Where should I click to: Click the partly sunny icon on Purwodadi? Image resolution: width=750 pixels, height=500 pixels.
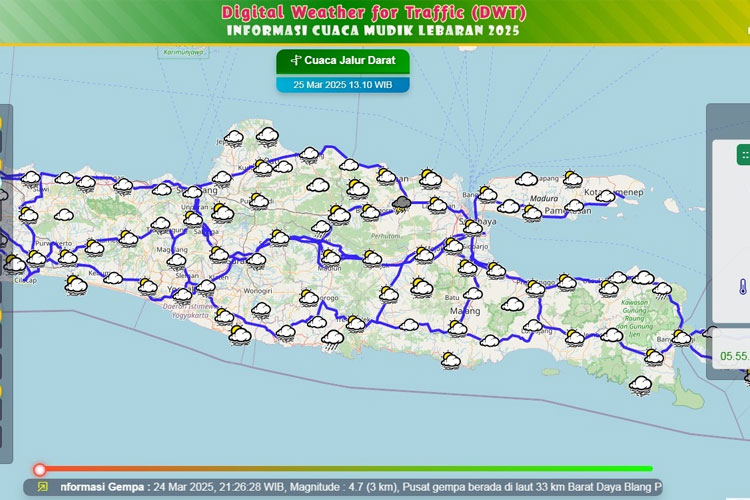[x=259, y=201]
